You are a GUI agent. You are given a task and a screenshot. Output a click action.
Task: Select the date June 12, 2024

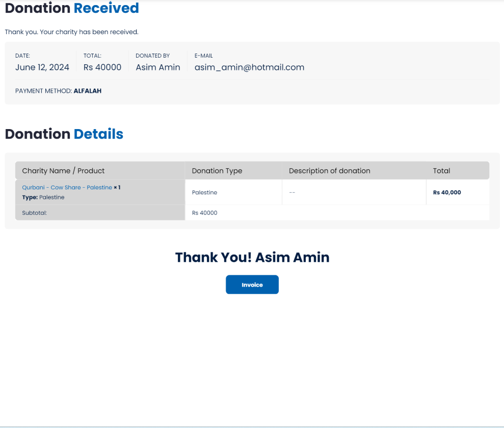click(x=42, y=67)
